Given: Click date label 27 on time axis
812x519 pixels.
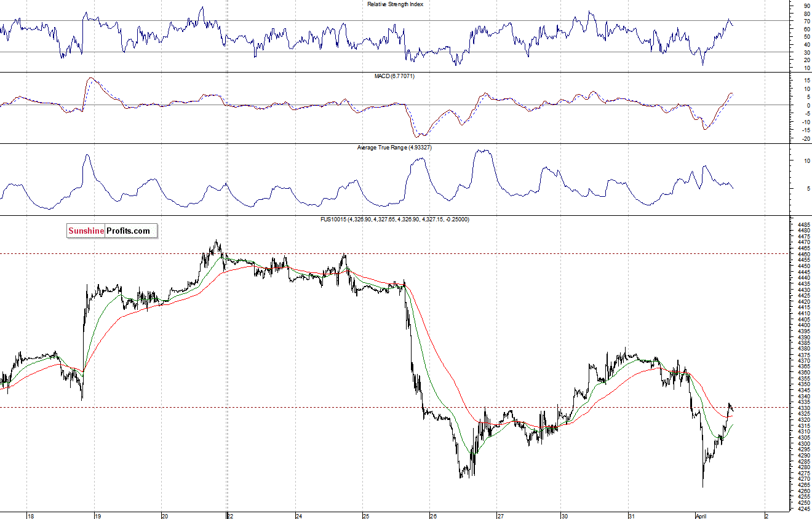Looking at the screenshot, I should click(x=501, y=516).
